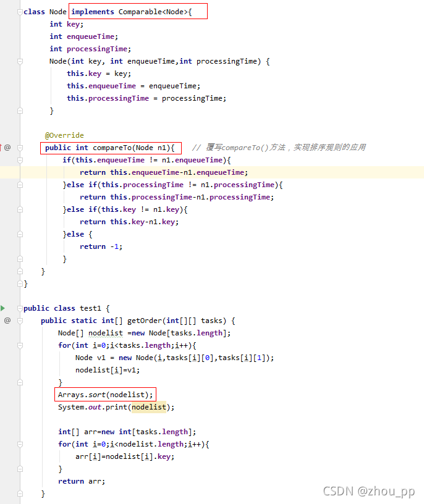
Task: Click the 'Arrays.sort(nodelist);' statement
Action: (x=106, y=395)
